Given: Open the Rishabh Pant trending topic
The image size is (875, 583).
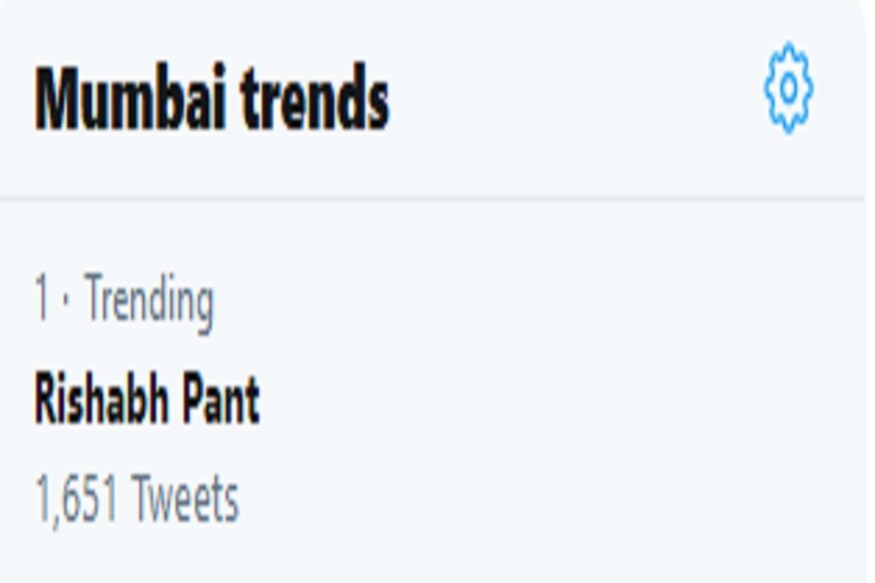Looking at the screenshot, I should 147,401.
